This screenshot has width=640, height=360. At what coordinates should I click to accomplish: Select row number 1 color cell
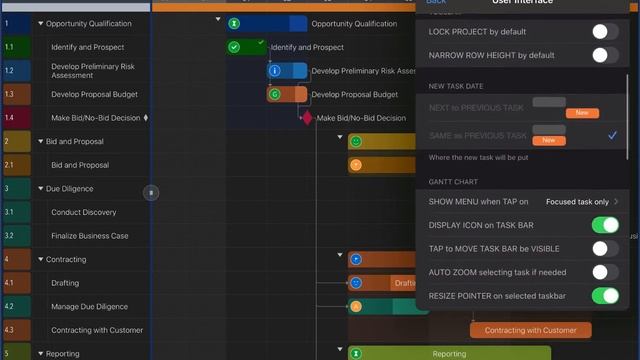click(17, 24)
